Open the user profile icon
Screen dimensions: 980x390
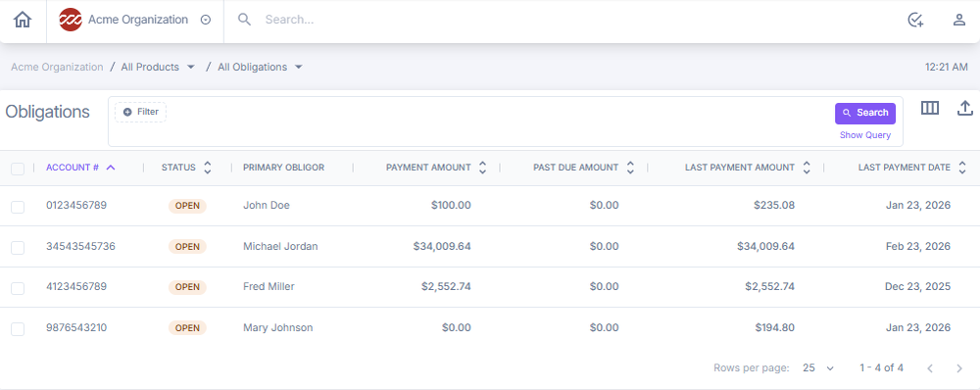tap(958, 20)
